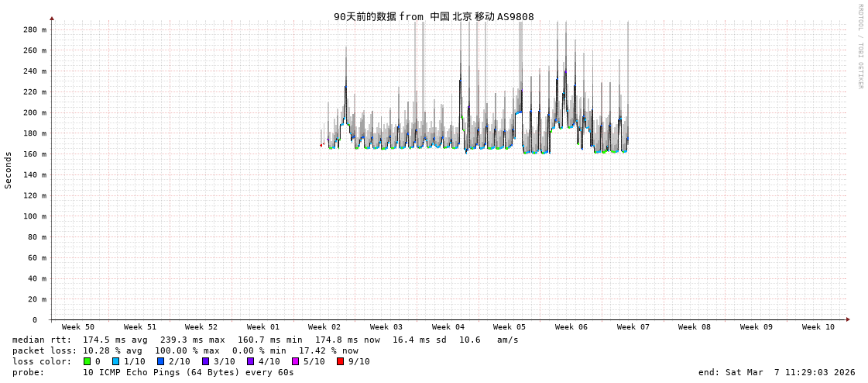Click the red 9/10 loss swatch
Image resolution: width=868 pixels, height=383 pixels.
(x=340, y=361)
